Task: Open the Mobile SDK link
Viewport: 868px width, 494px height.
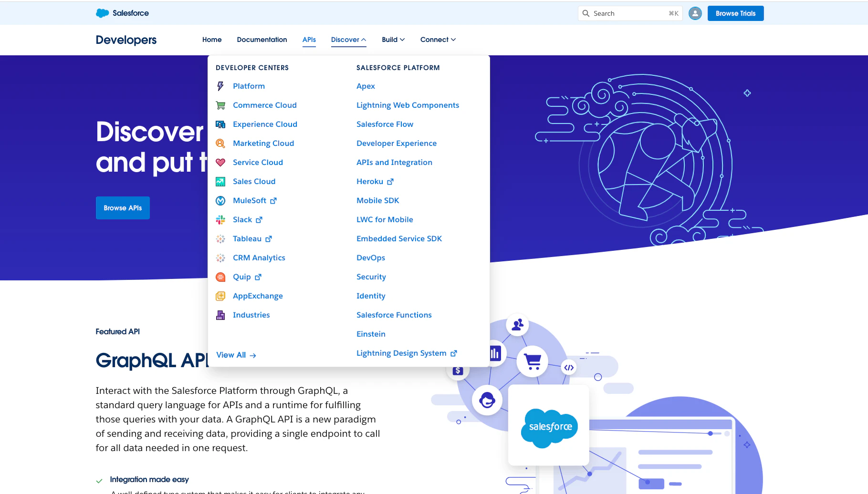Action: 377,200
